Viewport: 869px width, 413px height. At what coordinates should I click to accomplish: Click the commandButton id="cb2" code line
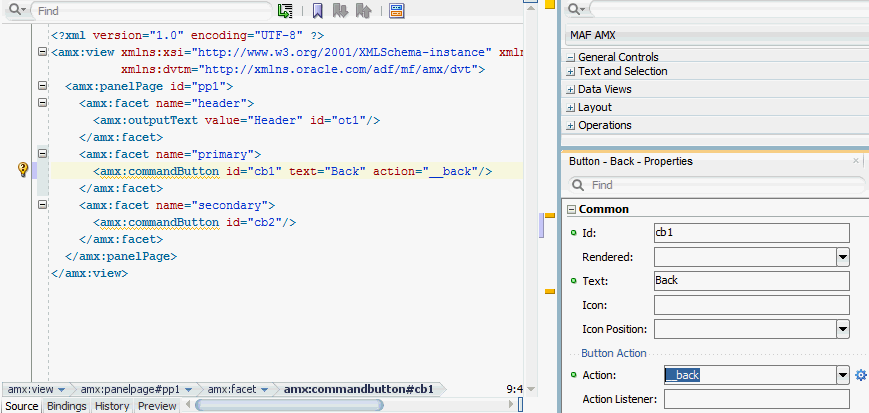click(x=195, y=222)
